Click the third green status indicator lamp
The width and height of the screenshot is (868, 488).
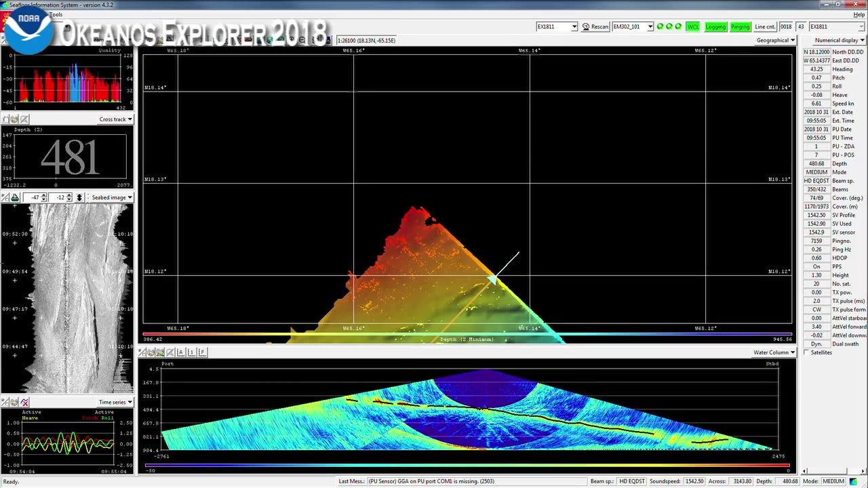(x=678, y=26)
